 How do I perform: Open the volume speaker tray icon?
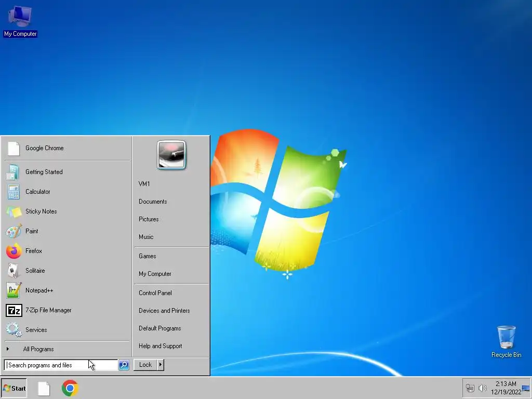(x=482, y=388)
